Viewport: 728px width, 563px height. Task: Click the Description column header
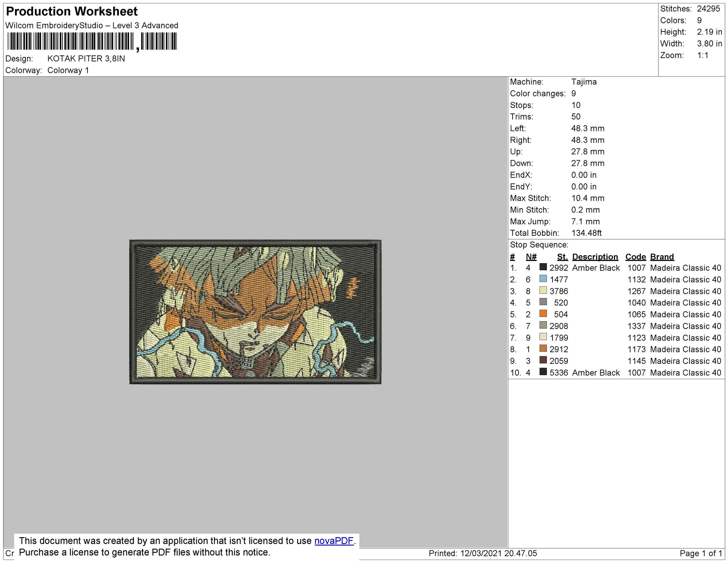[x=595, y=257]
